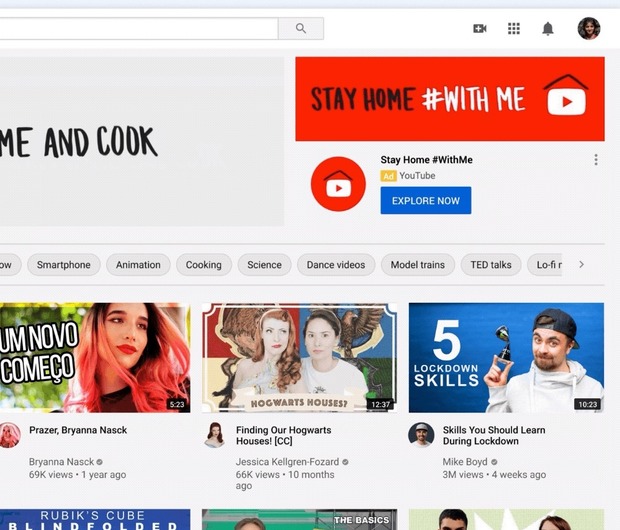Click the 10:23 duration badge
The width and height of the screenshot is (620, 530).
pyautogui.click(x=588, y=404)
